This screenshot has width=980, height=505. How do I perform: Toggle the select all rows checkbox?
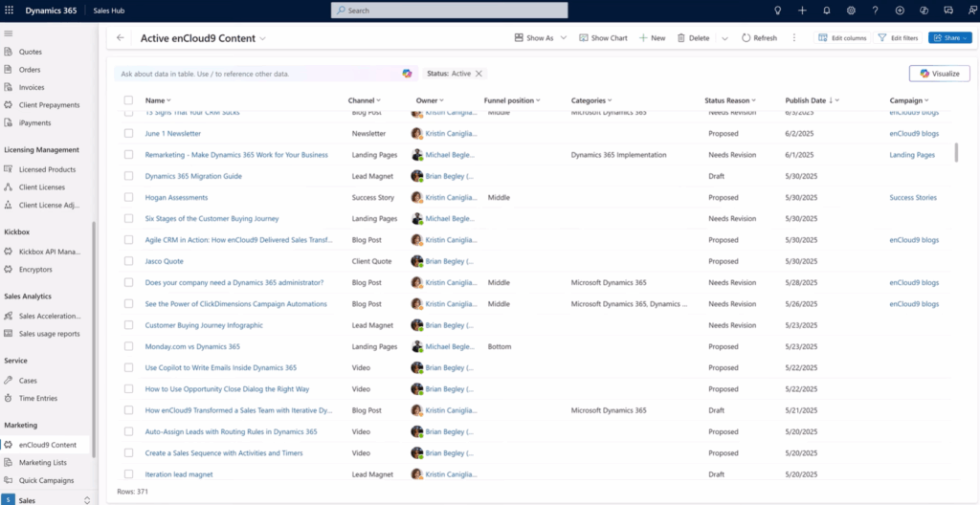(129, 100)
